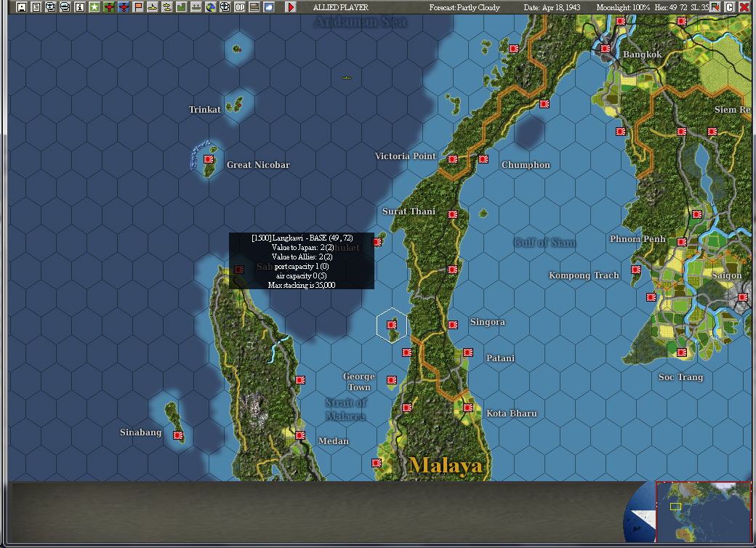Click the red X exit icon
The image size is (756, 548).
(744, 7)
